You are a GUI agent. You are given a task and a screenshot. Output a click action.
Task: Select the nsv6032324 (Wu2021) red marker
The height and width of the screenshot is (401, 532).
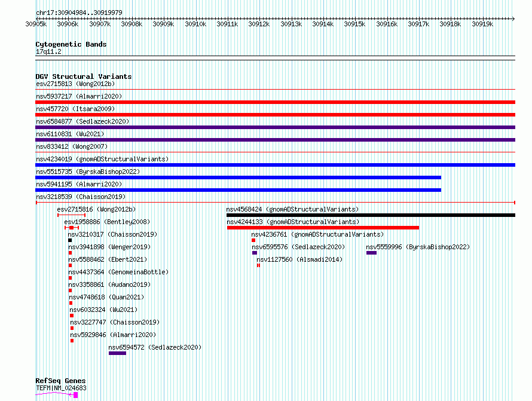tap(72, 316)
